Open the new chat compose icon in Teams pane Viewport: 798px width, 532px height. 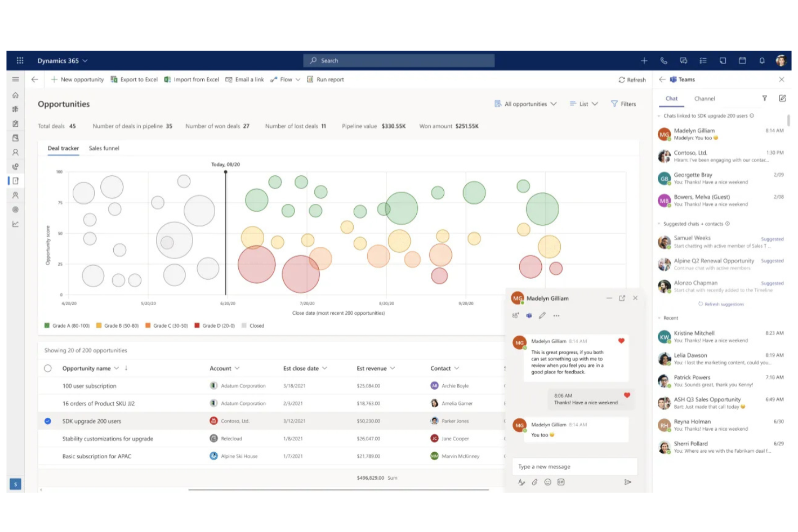782,98
